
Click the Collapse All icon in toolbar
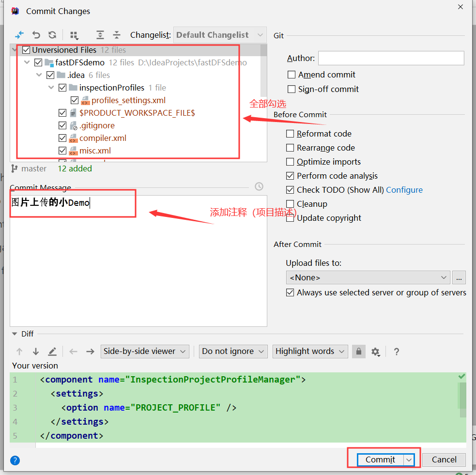[x=116, y=35]
